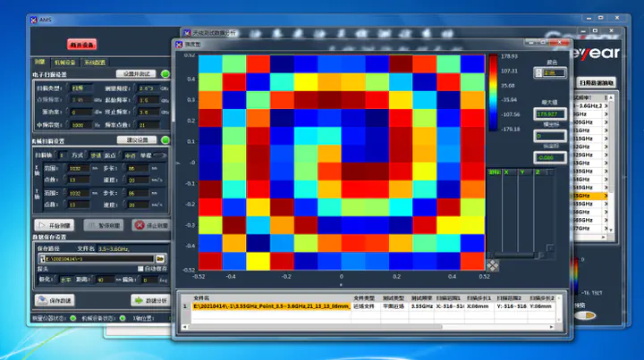Click the folder browse icon beside save path
The image size is (644, 360).
[160, 258]
